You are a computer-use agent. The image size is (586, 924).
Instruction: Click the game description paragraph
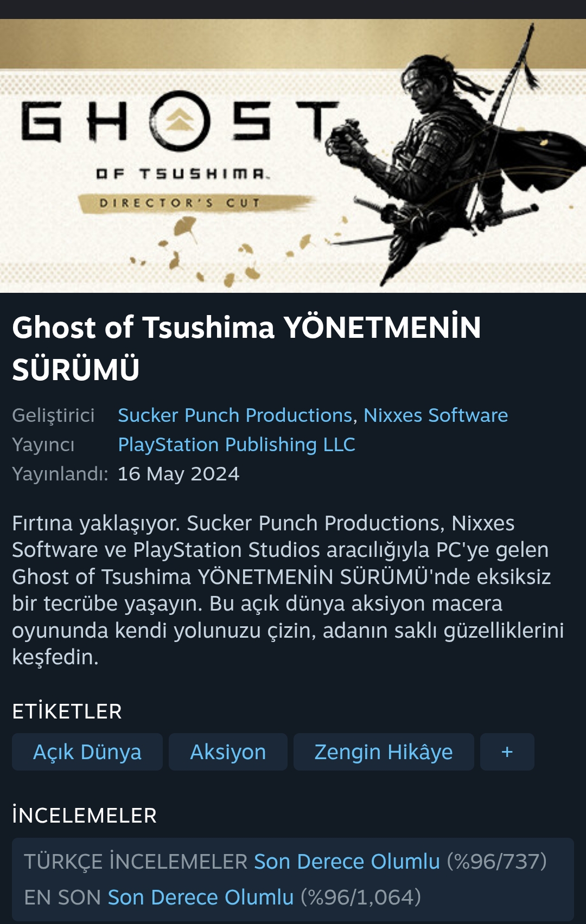click(x=288, y=590)
